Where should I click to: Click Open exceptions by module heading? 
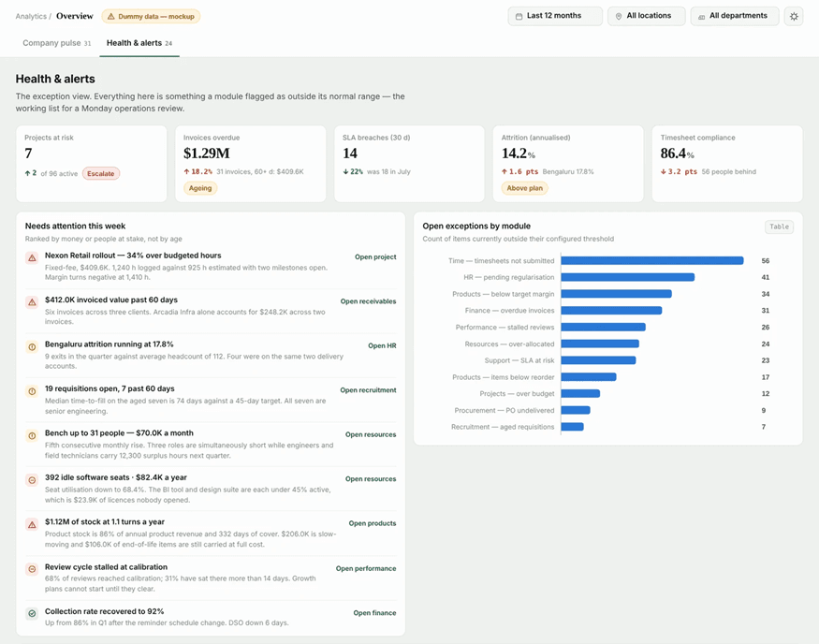476,227
